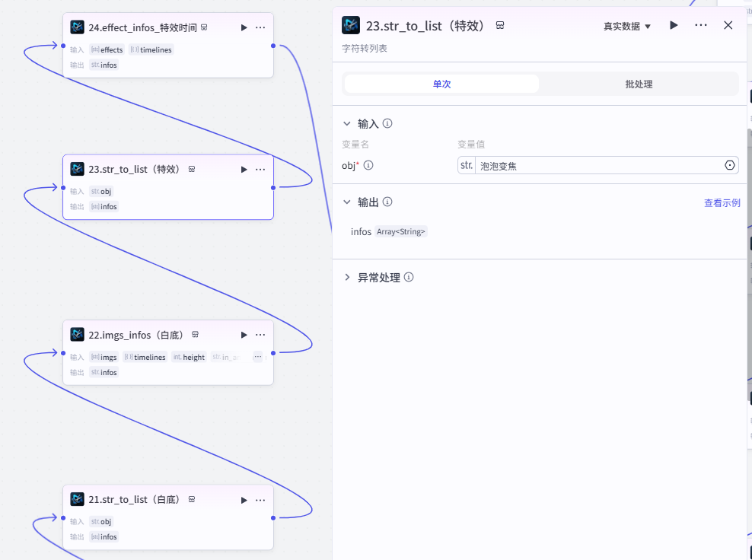Viewport: 752px width, 560px height.
Task: Click the node icon on 24.effect_infos_特效时间
Action: click(77, 27)
